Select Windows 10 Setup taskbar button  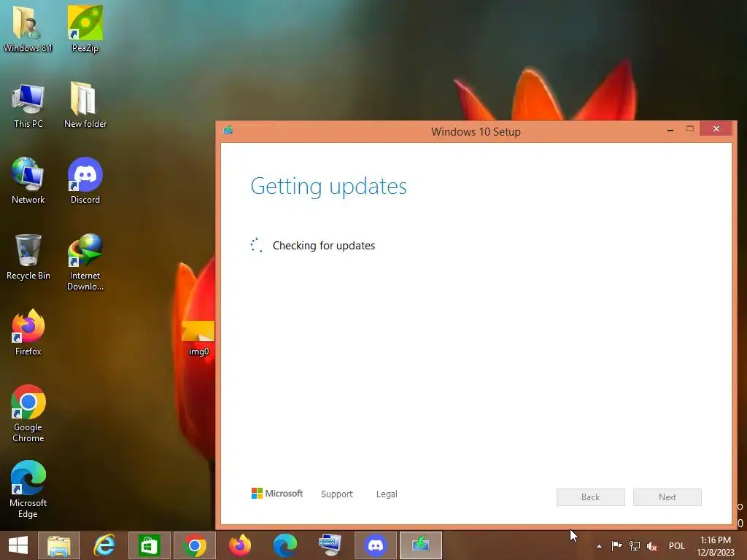[x=421, y=545]
